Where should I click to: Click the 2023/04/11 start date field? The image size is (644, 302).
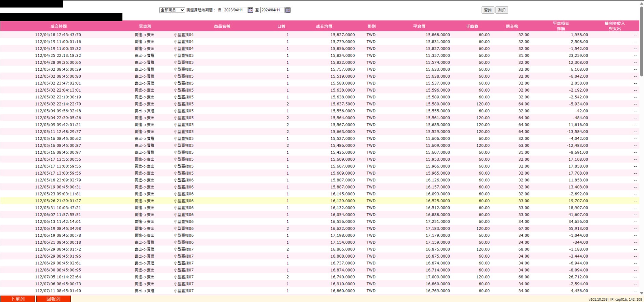point(235,10)
